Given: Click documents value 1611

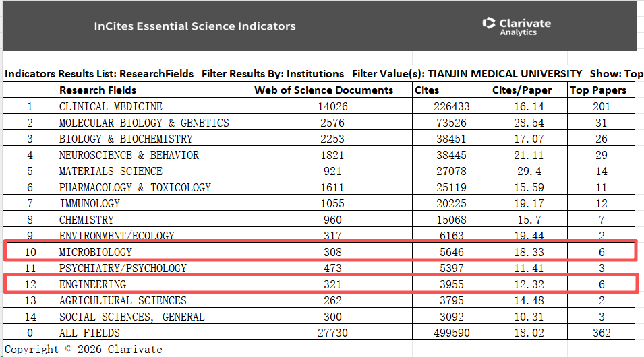Looking at the screenshot, I should 332,187.
